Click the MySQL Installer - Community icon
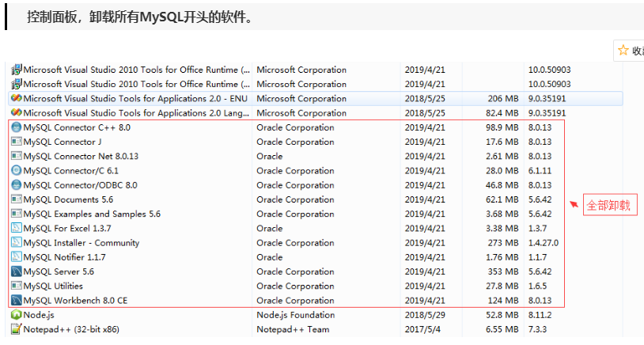 tap(17, 242)
